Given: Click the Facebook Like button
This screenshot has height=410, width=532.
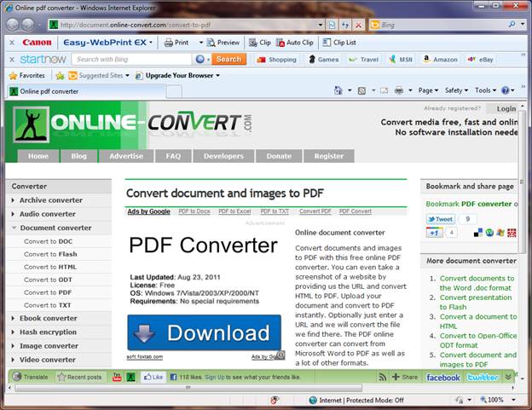Looking at the screenshot, I should coord(153,377).
